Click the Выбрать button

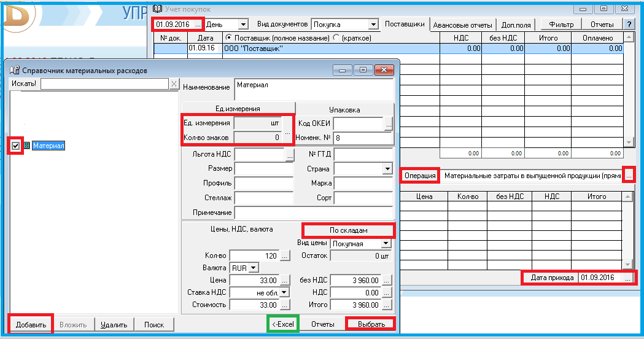click(371, 324)
